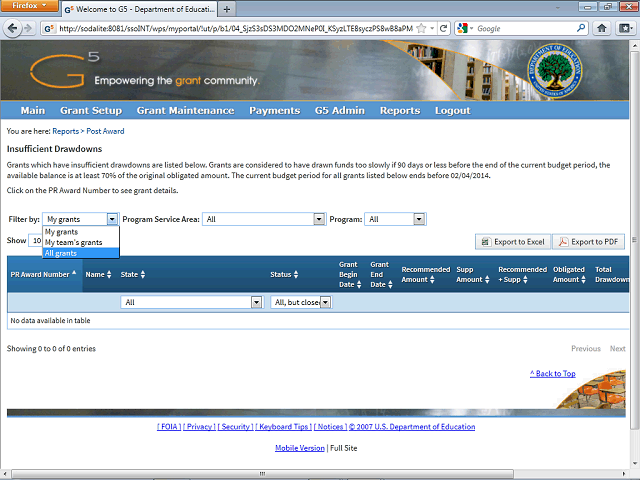Export the table to PDF

[x=588, y=242]
